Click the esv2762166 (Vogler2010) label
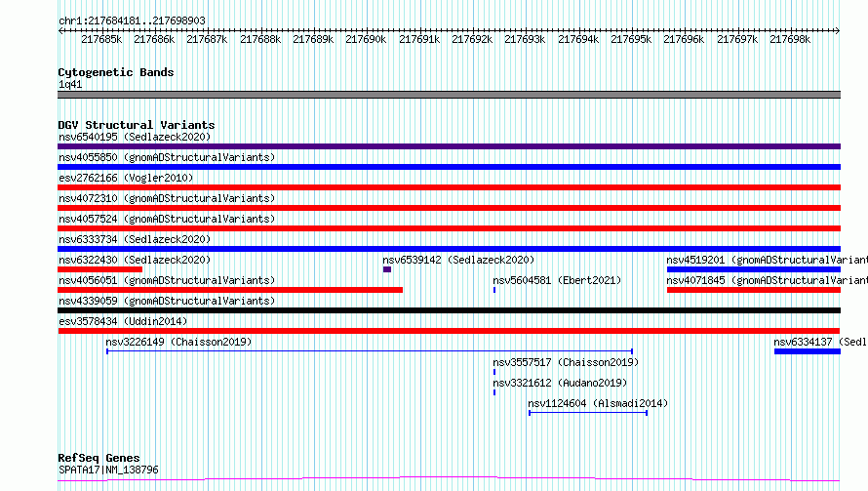Image resolution: width=868 pixels, height=491 pixels. pyautogui.click(x=126, y=178)
